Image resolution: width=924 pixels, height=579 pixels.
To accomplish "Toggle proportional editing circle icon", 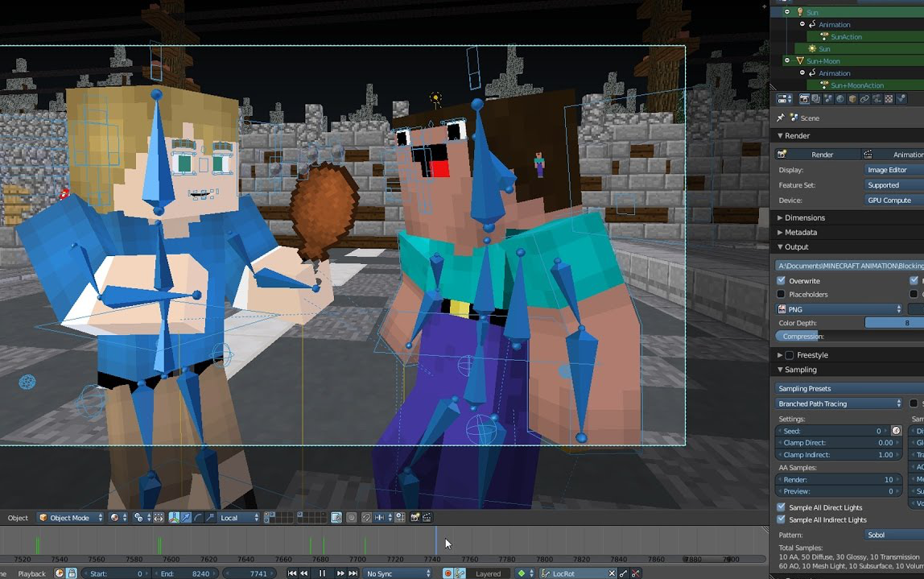I will pos(352,518).
